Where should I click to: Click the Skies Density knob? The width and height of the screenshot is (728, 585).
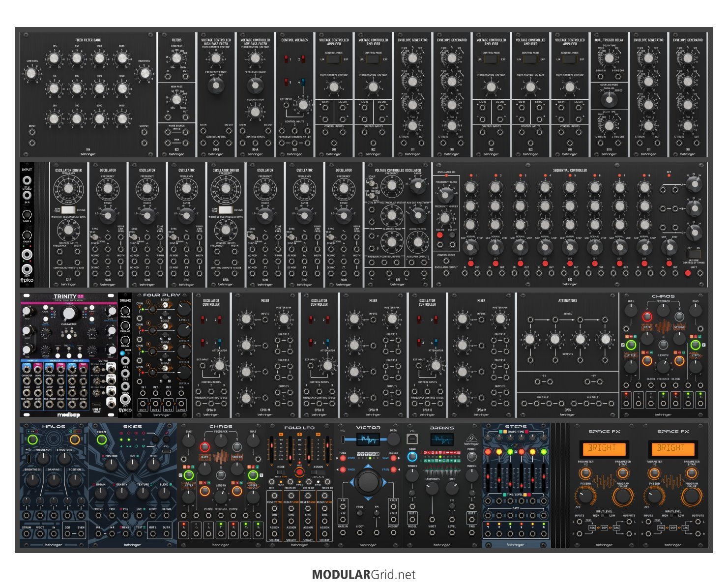[121, 494]
